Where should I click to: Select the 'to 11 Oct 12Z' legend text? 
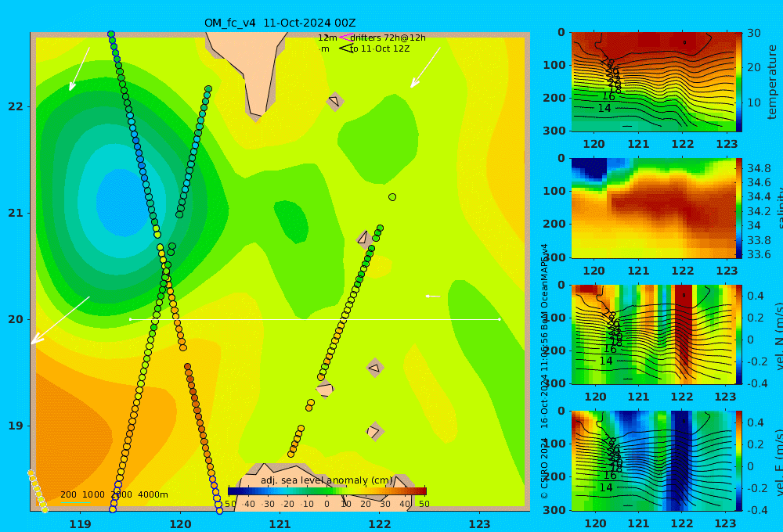click(380, 49)
